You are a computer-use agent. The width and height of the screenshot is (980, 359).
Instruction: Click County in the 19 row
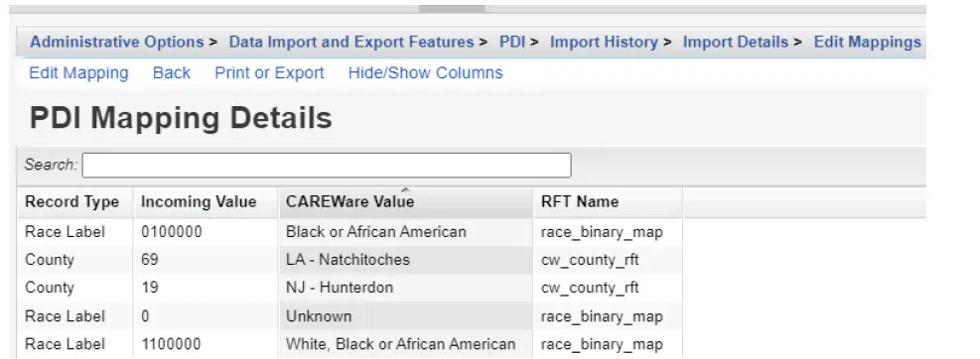point(50,288)
